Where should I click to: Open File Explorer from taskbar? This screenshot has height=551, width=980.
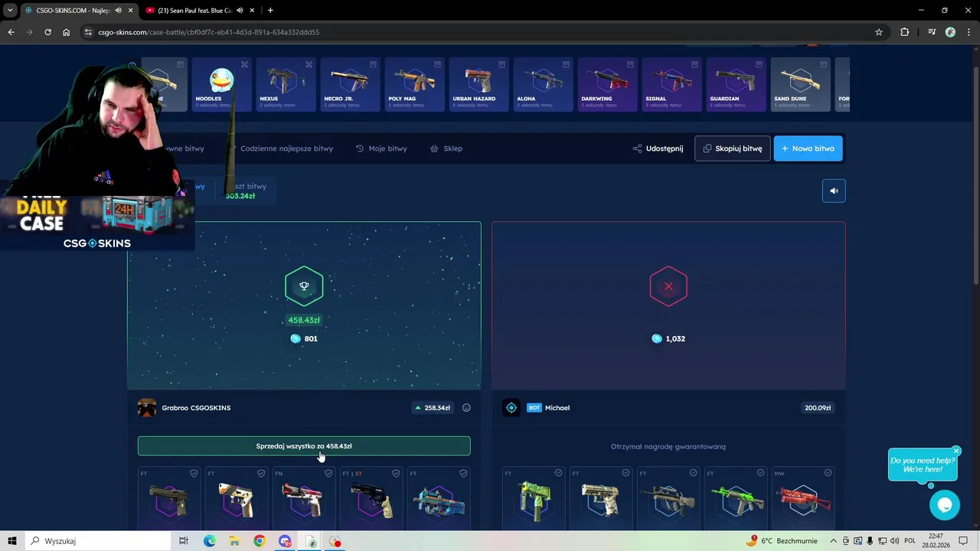[234, 541]
